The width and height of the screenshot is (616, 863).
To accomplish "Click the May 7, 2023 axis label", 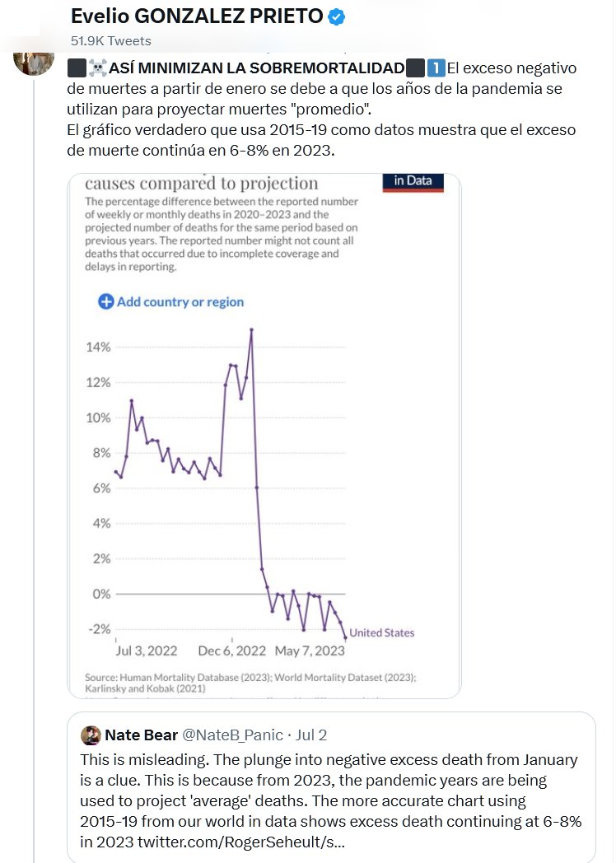I will (309, 651).
